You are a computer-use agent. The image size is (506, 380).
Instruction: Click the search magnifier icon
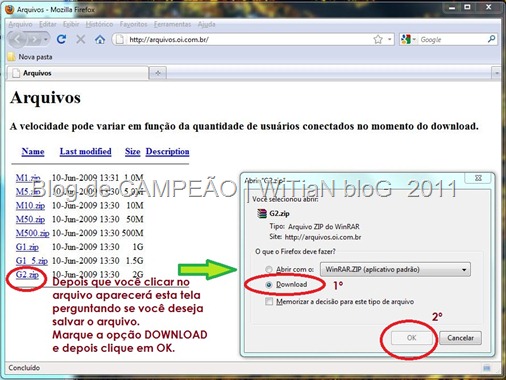[x=491, y=39]
